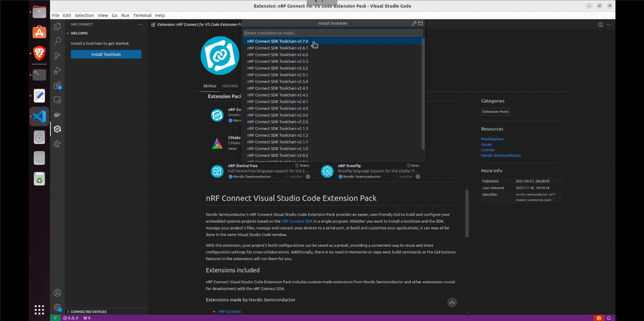Screen dimensions: 644x321
Task: Open Terminal from the dock
Action: [39, 74]
